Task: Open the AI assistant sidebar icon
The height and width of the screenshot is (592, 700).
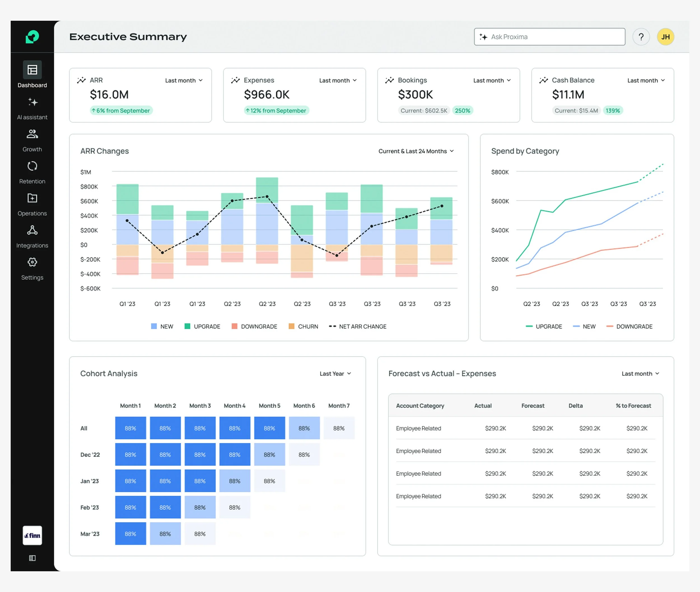Action: pyautogui.click(x=32, y=102)
